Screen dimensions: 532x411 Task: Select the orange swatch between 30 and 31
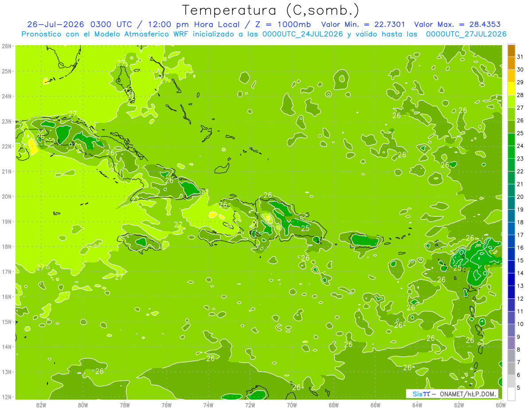511,63
